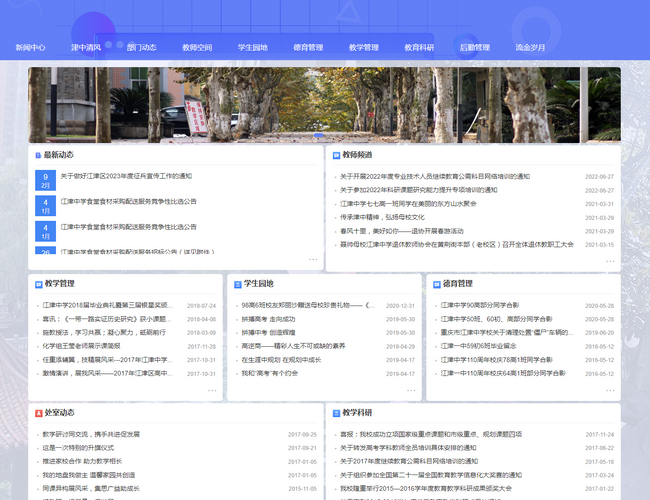The image size is (650, 500).
Task: Open 拼搏中考 创造辉煌 article
Action: [268, 333]
